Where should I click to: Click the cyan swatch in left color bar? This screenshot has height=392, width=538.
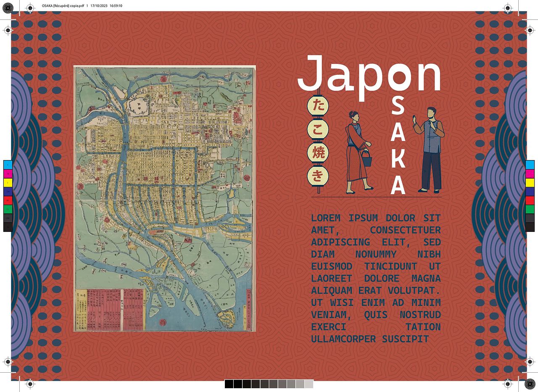[7, 164]
